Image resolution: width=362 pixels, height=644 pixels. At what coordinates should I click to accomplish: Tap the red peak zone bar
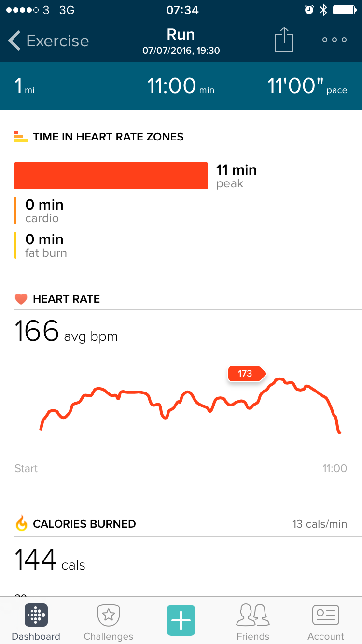click(111, 176)
